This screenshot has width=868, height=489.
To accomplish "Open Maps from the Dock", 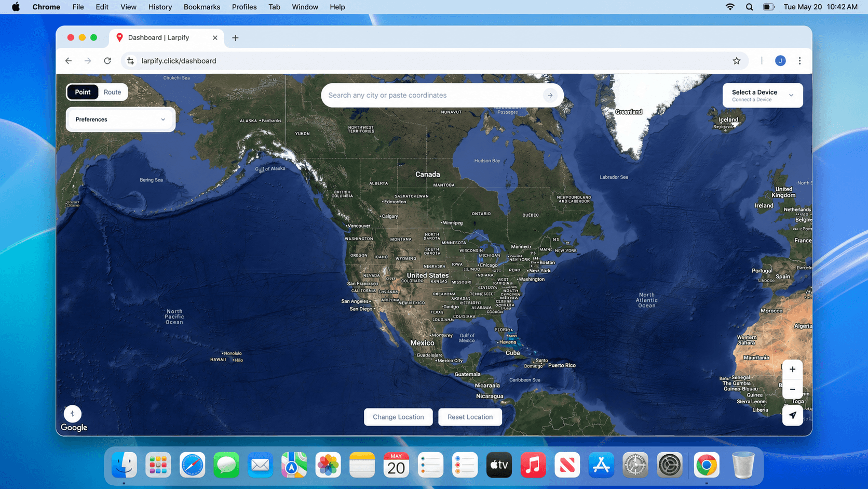I will pos(294,465).
